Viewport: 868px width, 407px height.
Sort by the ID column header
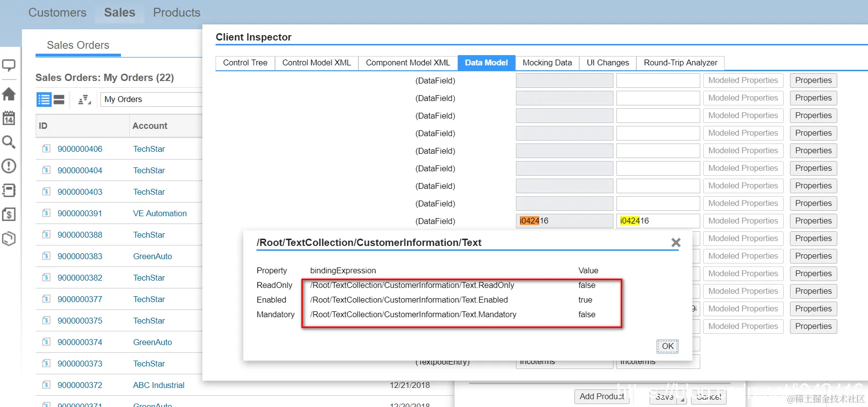click(x=82, y=126)
